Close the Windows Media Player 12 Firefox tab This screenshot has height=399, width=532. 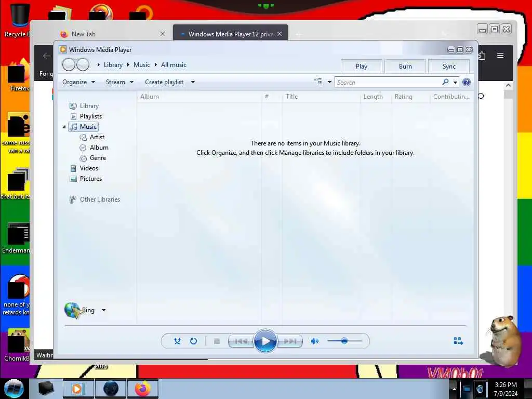pos(280,34)
